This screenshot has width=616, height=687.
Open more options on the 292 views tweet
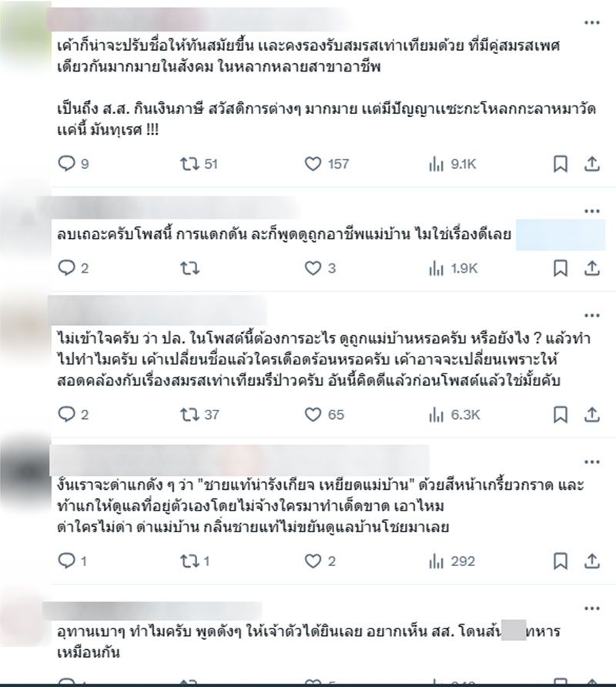pos(592,462)
